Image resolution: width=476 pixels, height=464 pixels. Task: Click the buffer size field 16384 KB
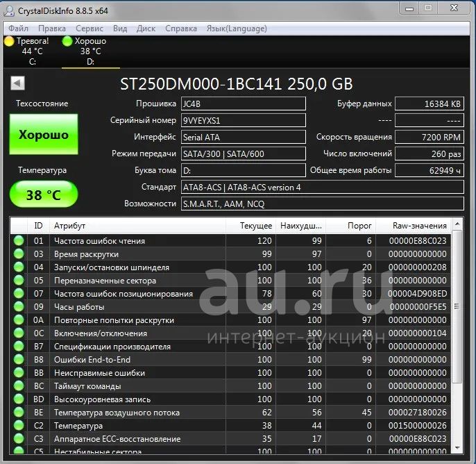tap(430, 103)
